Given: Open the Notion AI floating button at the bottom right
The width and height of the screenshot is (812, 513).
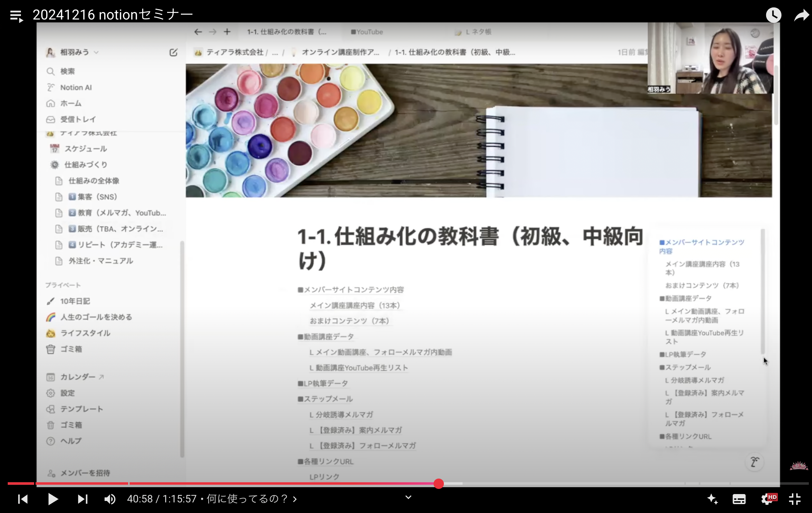Looking at the screenshot, I should point(754,461).
